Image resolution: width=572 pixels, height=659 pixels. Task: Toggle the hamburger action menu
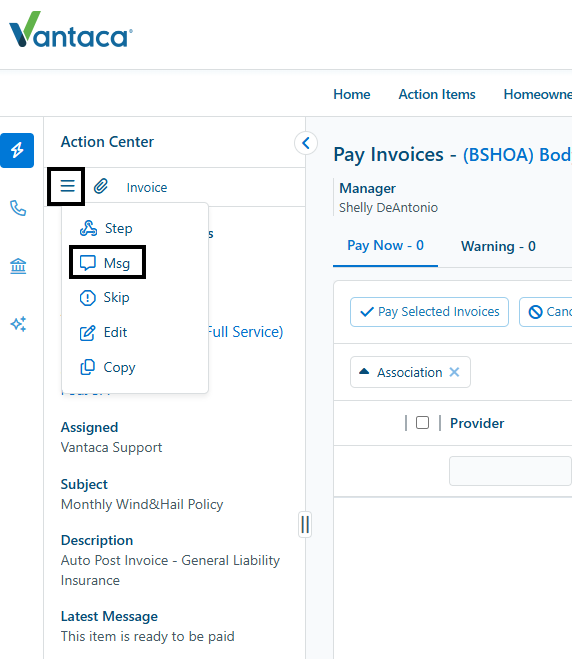coord(67,186)
